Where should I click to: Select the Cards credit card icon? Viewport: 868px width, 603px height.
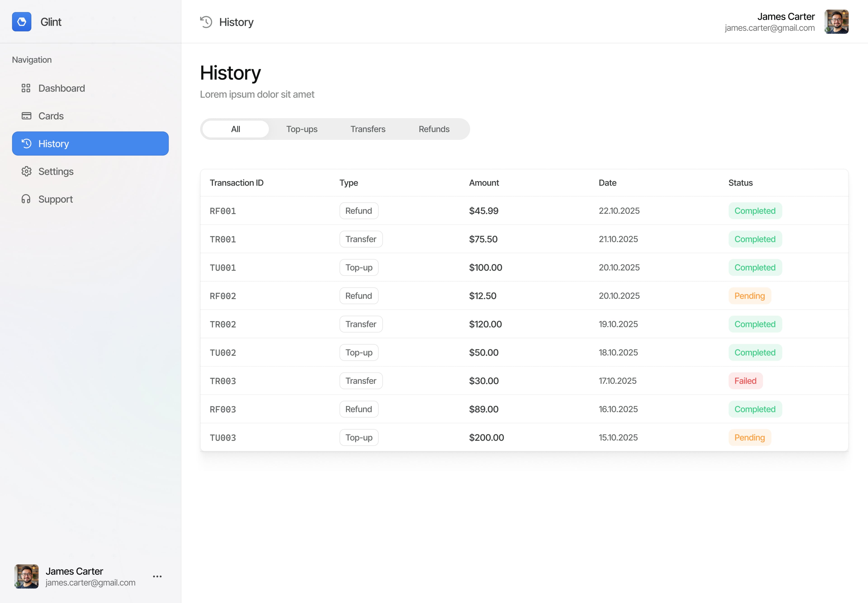26,116
